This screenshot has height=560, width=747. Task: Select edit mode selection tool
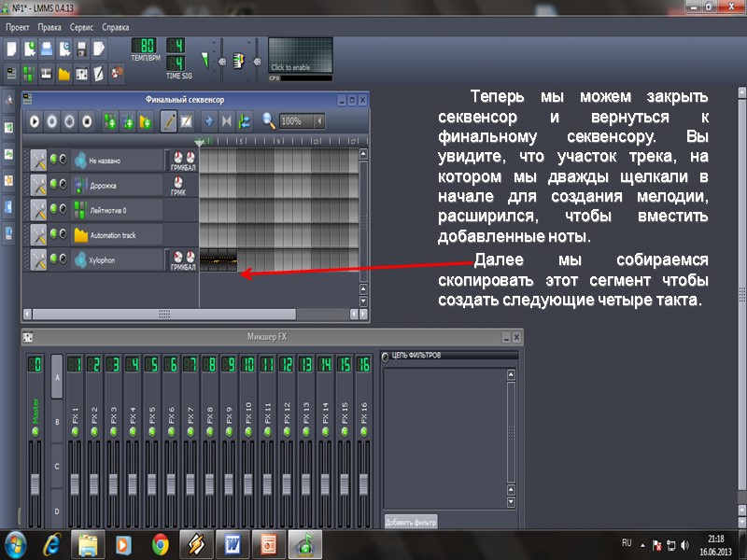tap(186, 121)
